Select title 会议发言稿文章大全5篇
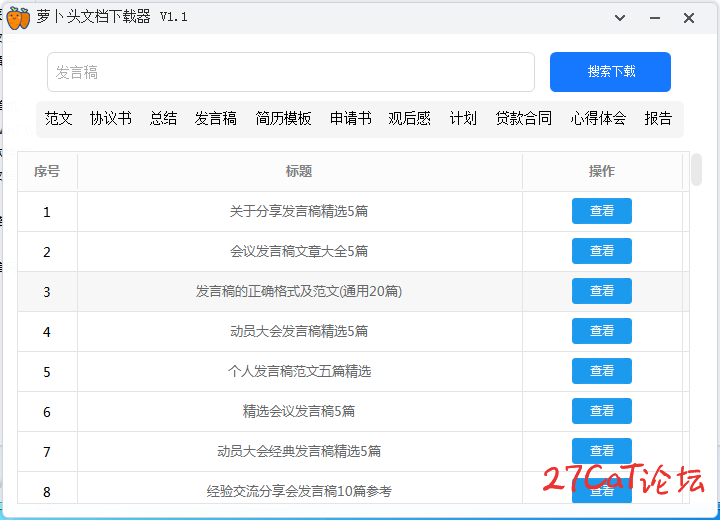Viewport: 720px width, 520px height. (299, 251)
